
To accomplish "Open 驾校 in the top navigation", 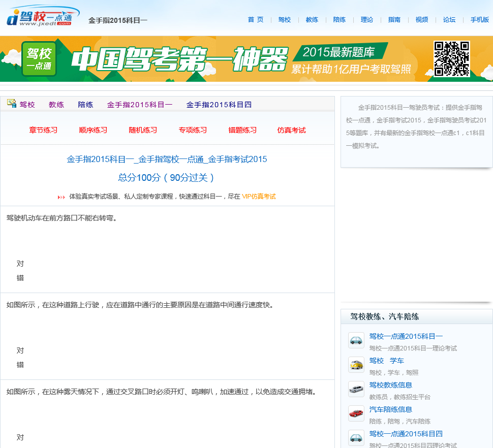I will tap(285, 20).
